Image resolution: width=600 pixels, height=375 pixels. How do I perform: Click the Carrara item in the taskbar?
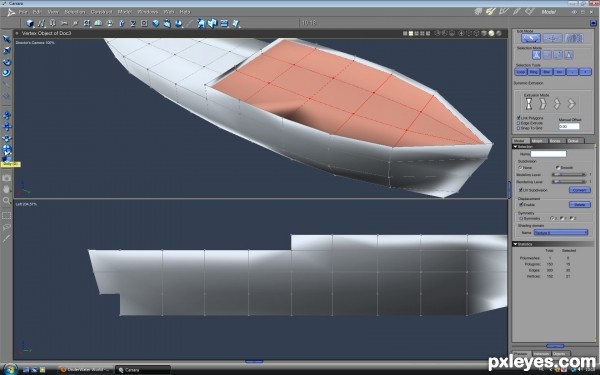click(x=142, y=370)
